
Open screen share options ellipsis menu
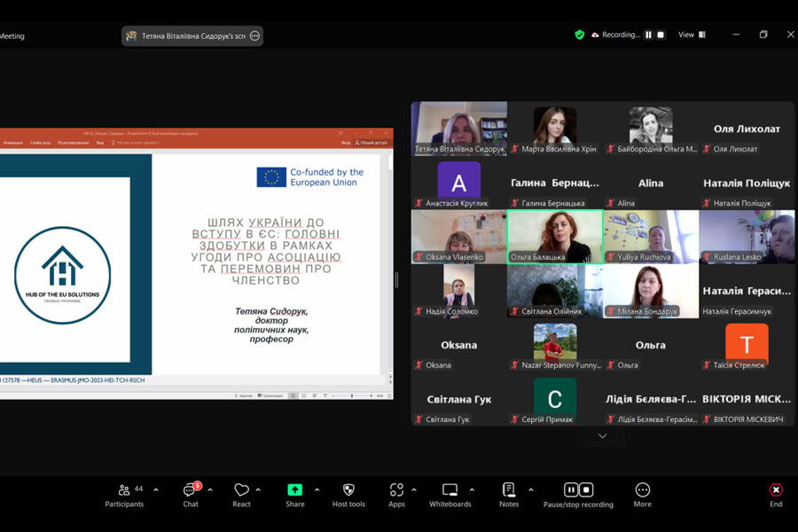254,36
